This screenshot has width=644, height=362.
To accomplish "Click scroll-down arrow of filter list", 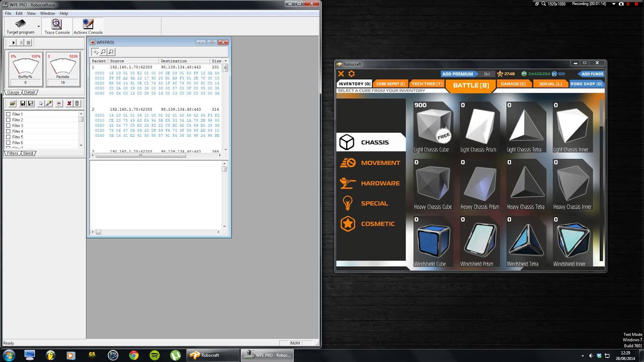I will [x=81, y=145].
